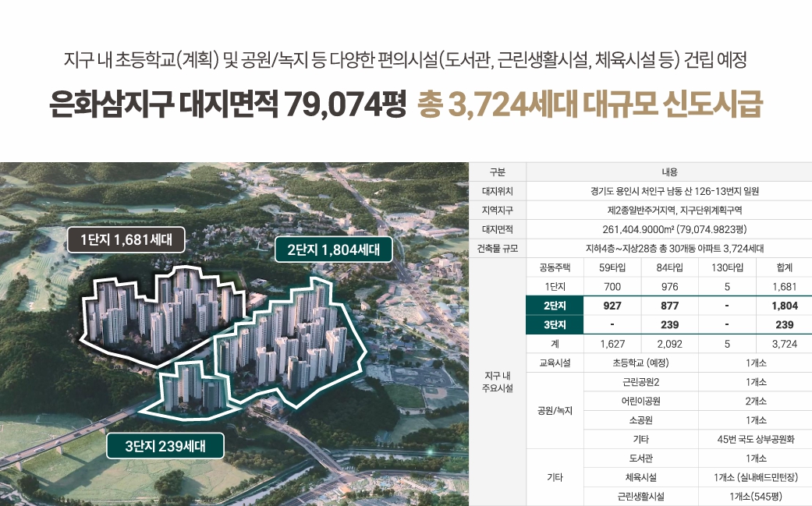Select the '대지위치' row label

click(497, 191)
